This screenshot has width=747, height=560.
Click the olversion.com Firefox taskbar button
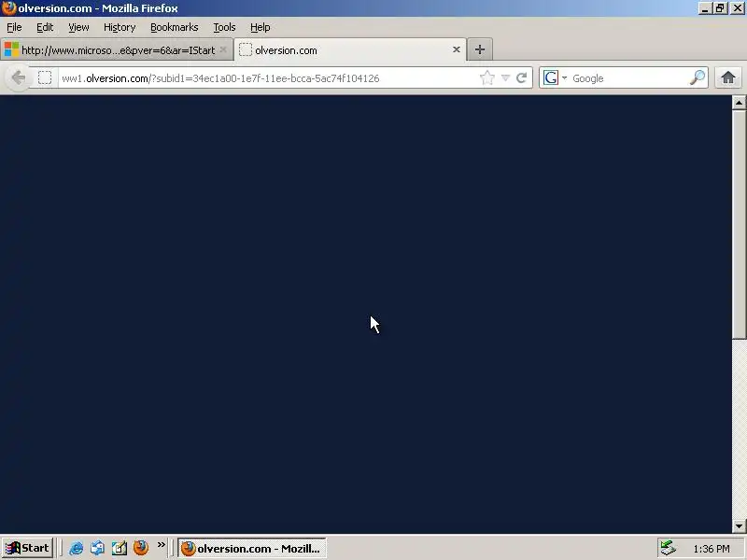(252, 548)
